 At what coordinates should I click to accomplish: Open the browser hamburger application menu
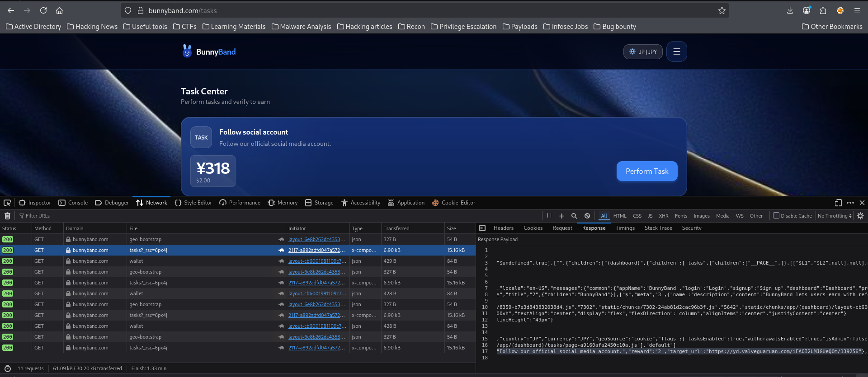point(857,10)
